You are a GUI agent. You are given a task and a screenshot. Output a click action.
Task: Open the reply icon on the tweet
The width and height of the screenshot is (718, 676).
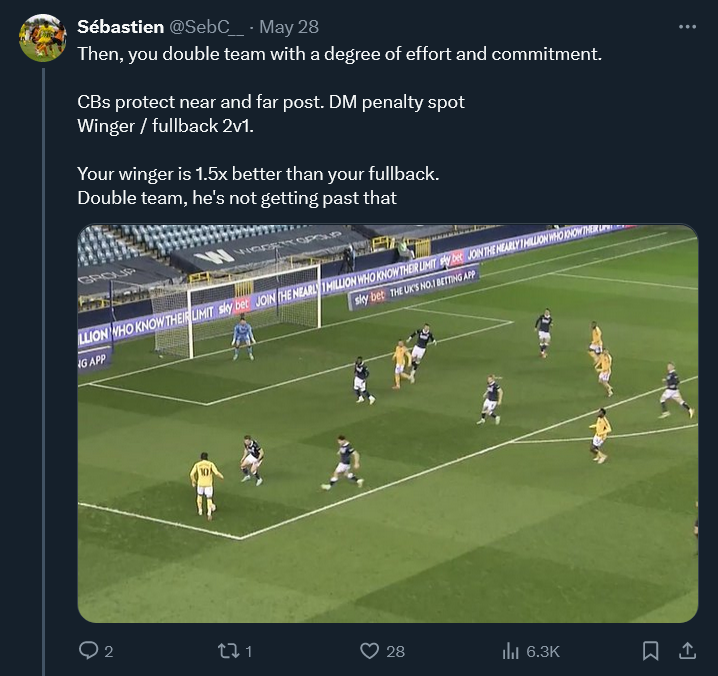click(88, 651)
